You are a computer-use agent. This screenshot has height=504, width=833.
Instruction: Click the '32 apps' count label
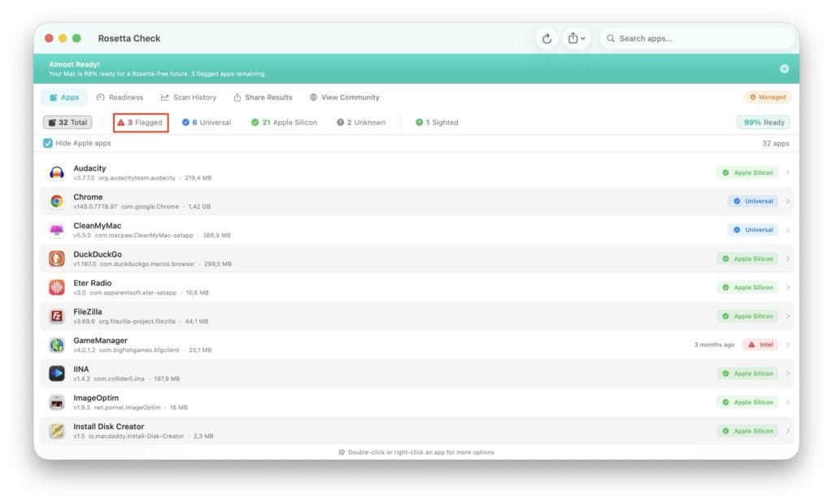tap(775, 143)
